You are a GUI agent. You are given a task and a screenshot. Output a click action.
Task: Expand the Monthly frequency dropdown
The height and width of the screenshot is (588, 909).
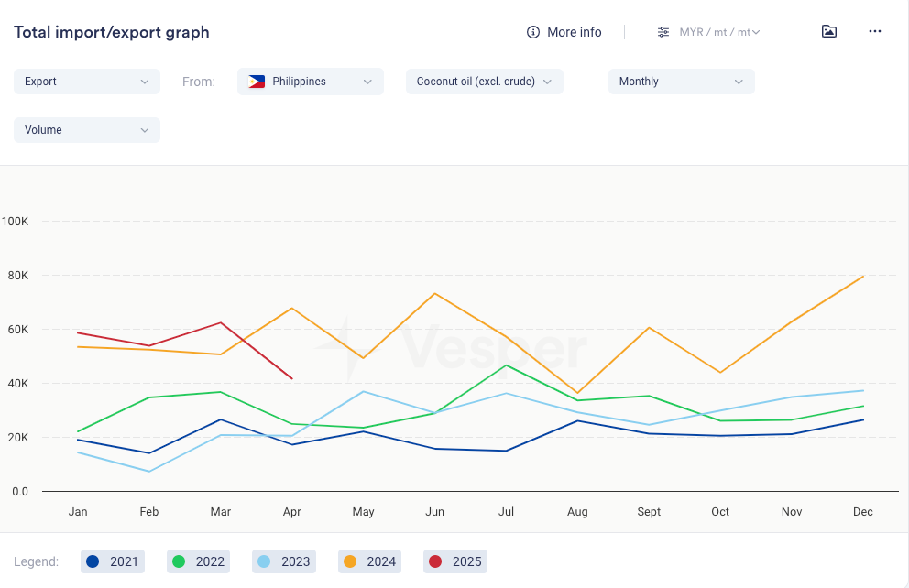tap(681, 82)
